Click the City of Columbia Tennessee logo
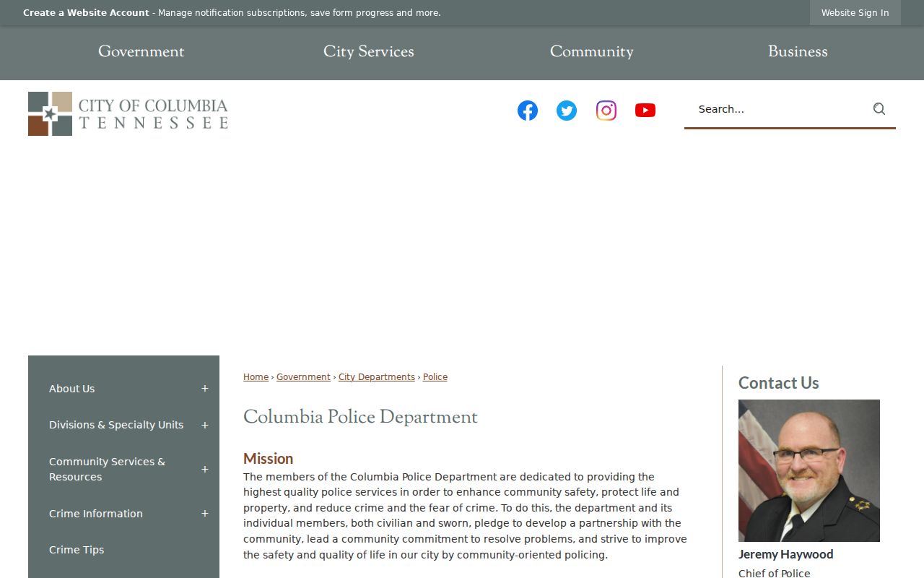This screenshot has width=924, height=578. [128, 113]
